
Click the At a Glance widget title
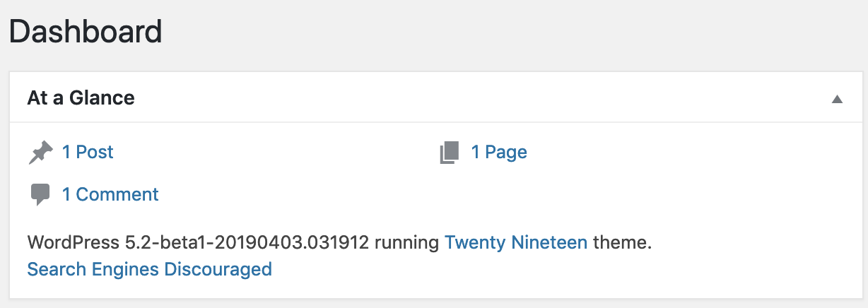81,98
